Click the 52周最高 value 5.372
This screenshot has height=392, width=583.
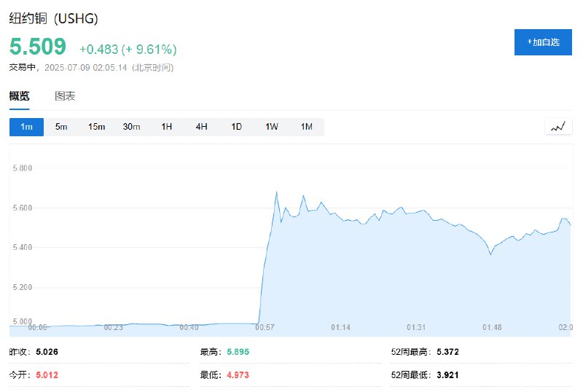pyautogui.click(x=447, y=352)
